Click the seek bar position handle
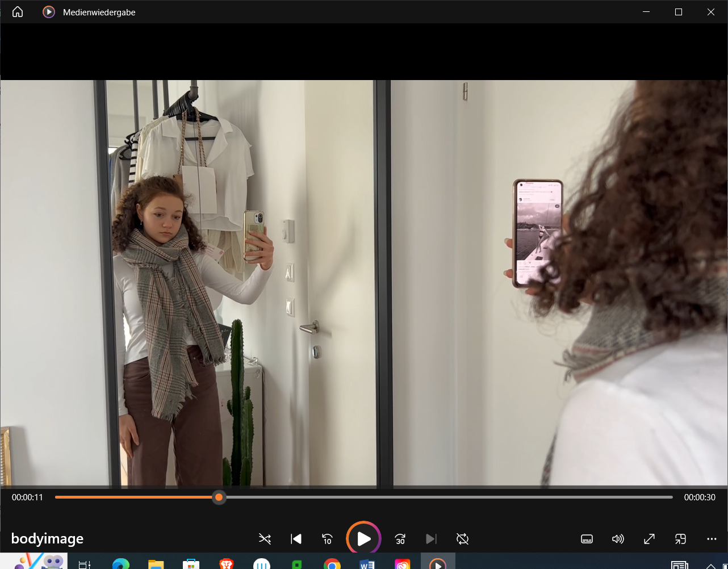The image size is (728, 569). click(x=219, y=497)
